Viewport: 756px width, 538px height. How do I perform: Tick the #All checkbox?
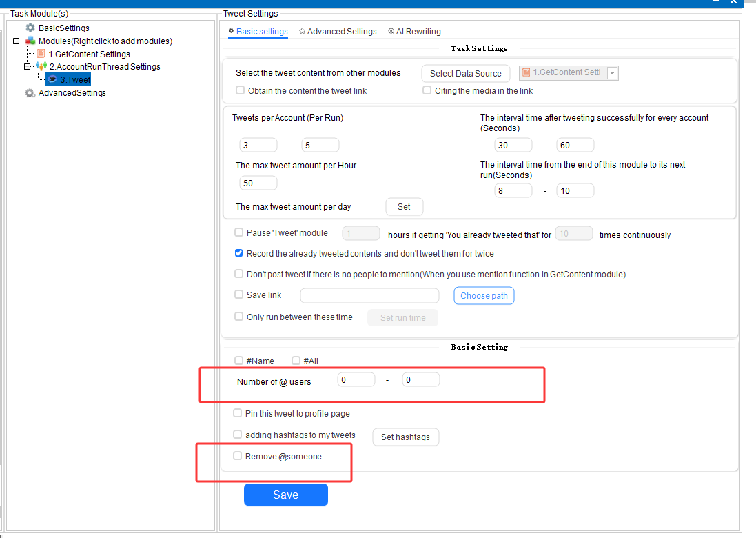[x=296, y=361]
